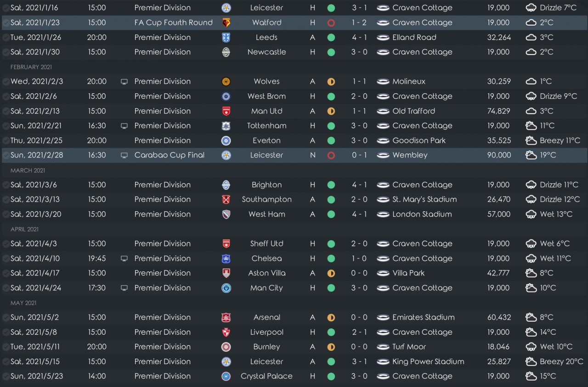Click the Watford club badge
The width and height of the screenshot is (588, 387).
[x=226, y=22]
